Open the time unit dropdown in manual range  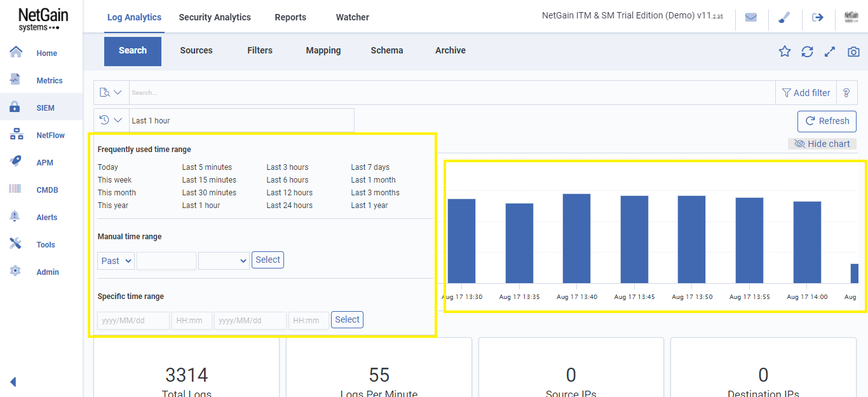tap(224, 261)
